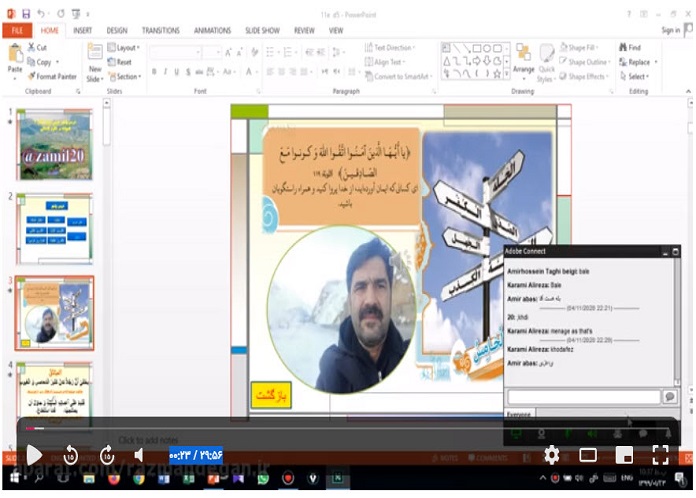This screenshot has height=498, width=696.
Task: Open Quick Styles gallery
Action: coord(546,63)
